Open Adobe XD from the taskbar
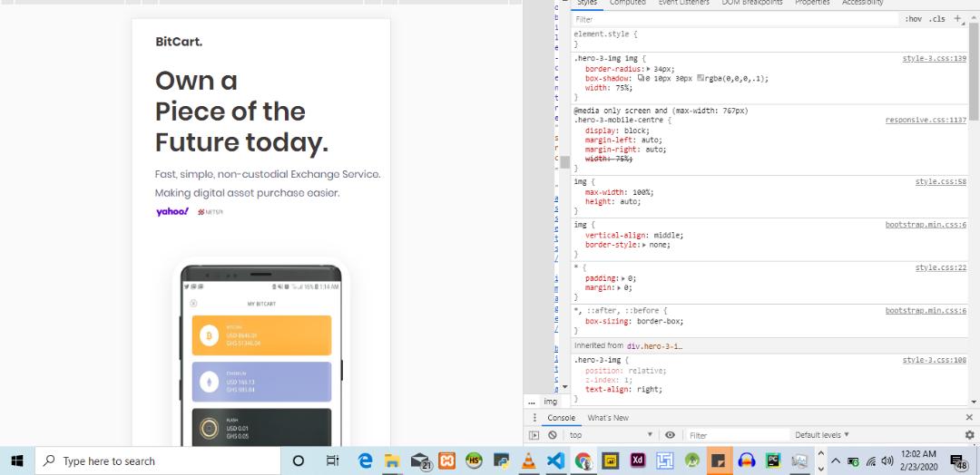The image size is (980, 475). coord(638,461)
